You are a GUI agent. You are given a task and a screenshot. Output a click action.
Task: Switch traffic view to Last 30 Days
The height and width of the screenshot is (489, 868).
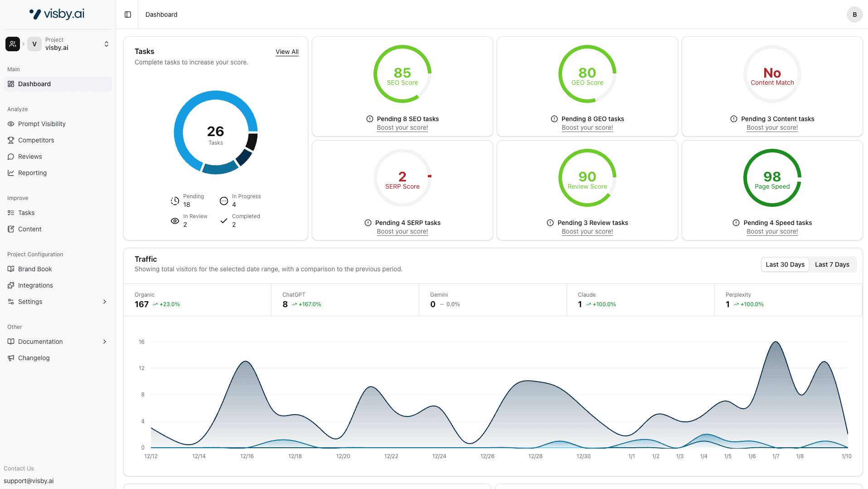(x=785, y=264)
